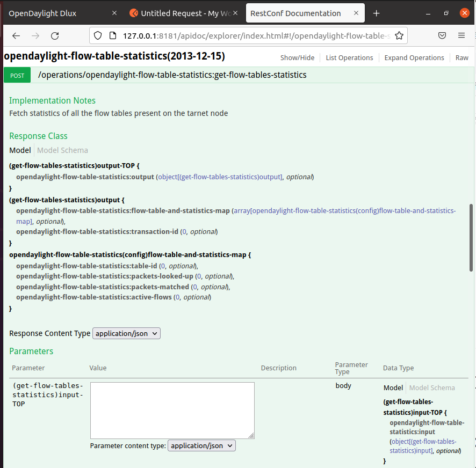Screen dimensions: 476x468
Task: Switch to Model Schema in Data Type column
Action: coord(432,387)
